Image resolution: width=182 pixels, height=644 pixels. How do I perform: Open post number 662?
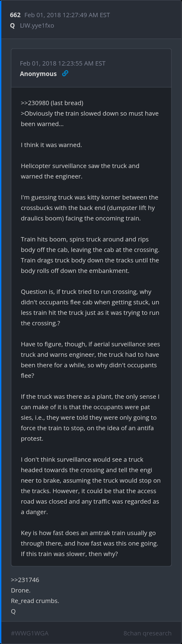[15, 15]
